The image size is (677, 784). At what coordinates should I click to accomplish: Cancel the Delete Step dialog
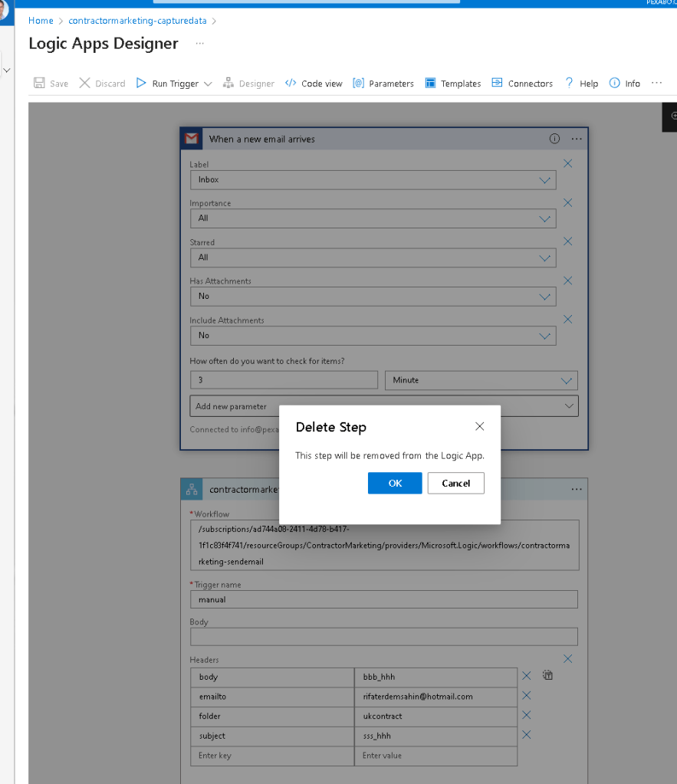(x=456, y=483)
